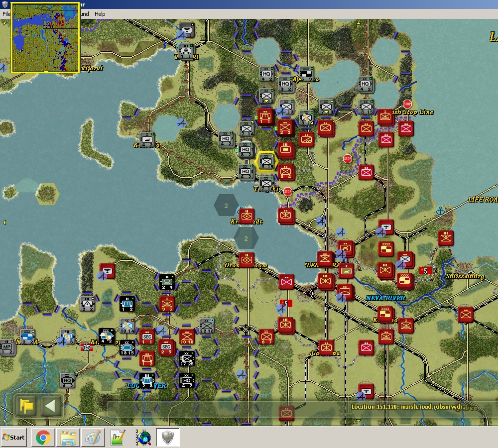The image size is (498, 448).
Task: Click the airfield symbol in Koivisto peninsula
Action: point(181,122)
